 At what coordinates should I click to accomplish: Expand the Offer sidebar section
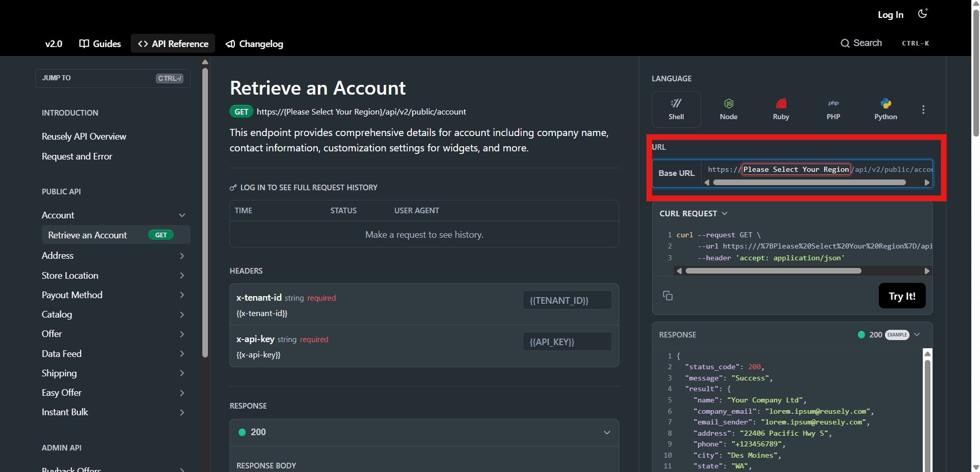pyautogui.click(x=182, y=334)
